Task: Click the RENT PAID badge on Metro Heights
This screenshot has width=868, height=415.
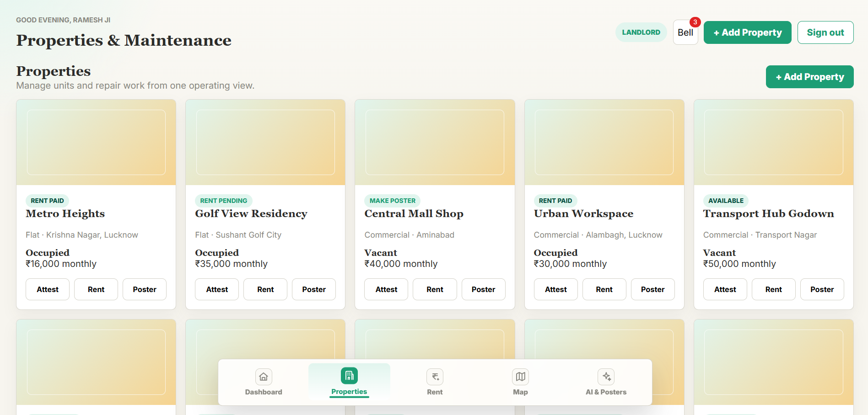Action: click(48, 201)
